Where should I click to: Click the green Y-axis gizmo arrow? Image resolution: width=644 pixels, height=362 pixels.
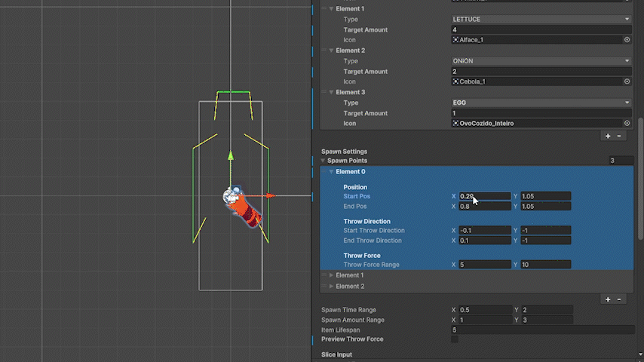[231, 157]
